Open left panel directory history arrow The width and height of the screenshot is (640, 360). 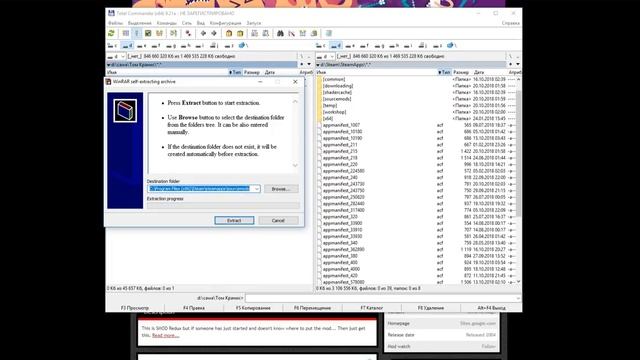[309, 64]
